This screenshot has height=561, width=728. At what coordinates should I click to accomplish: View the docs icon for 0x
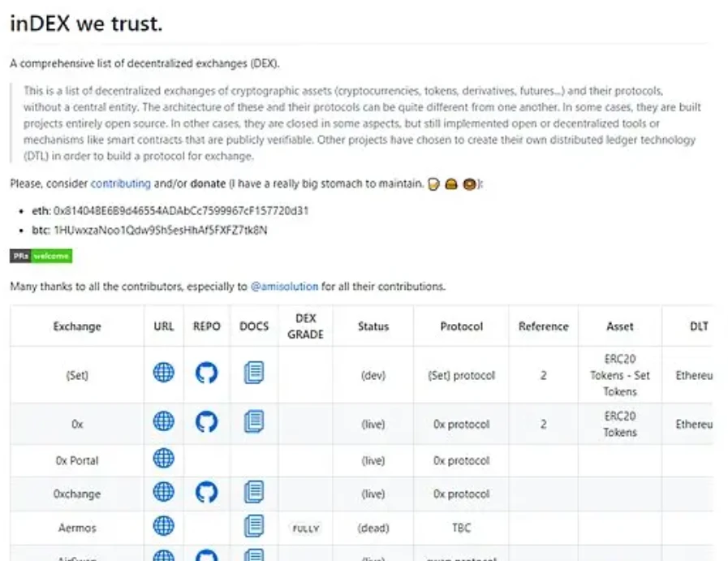click(254, 421)
